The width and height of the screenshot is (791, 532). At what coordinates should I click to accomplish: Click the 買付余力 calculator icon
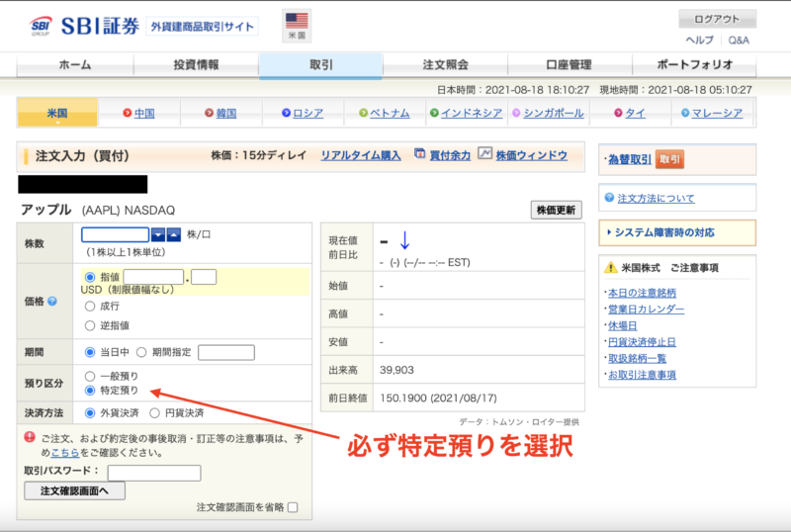tap(420, 154)
